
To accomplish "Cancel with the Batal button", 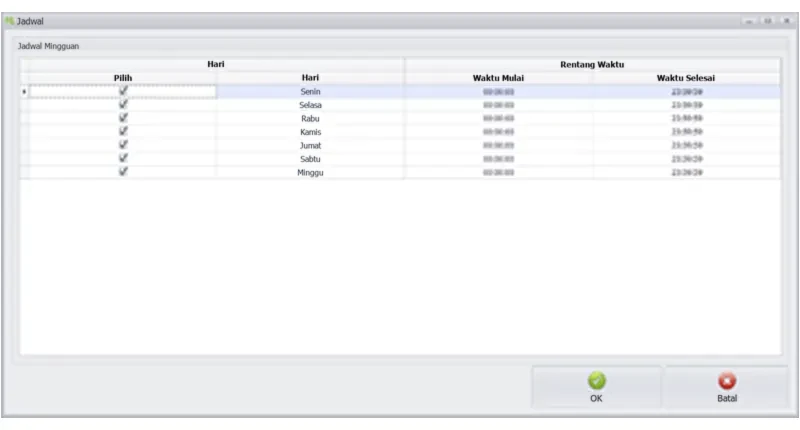I will click(727, 387).
